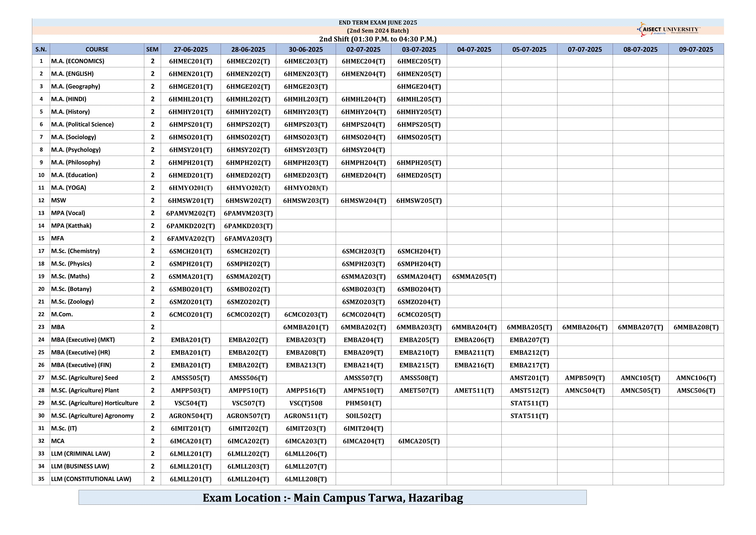Click the 2nd Sem 2024 Batch subtitle

[x=378, y=31]
